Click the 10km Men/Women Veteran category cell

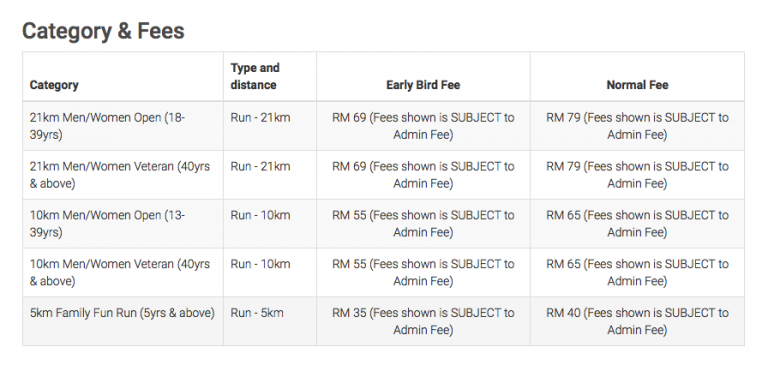click(120, 272)
